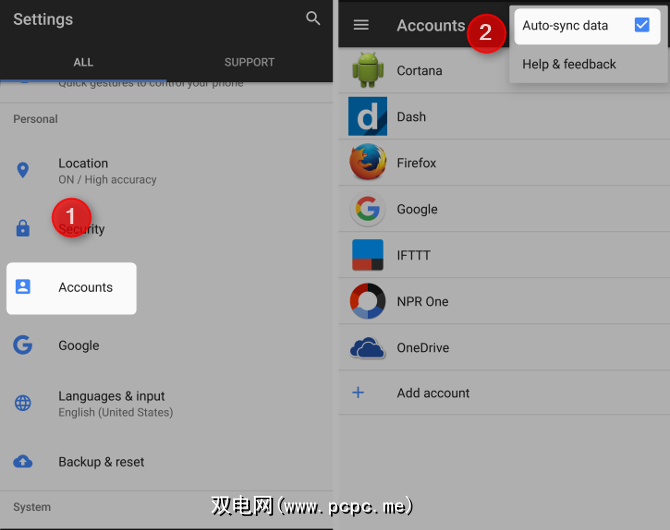Viewport: 670px width, 530px height.
Task: Switch to the SUPPORT tab
Action: pyautogui.click(x=250, y=62)
